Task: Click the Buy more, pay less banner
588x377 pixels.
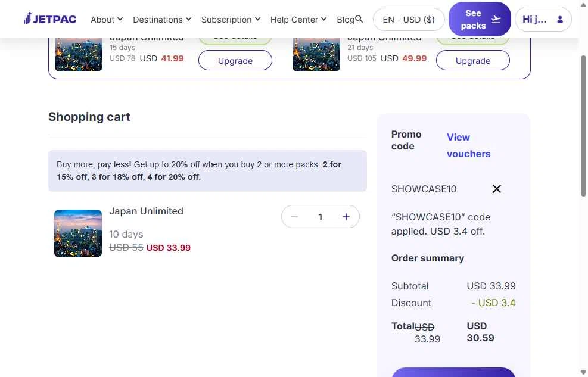Action: (x=207, y=171)
